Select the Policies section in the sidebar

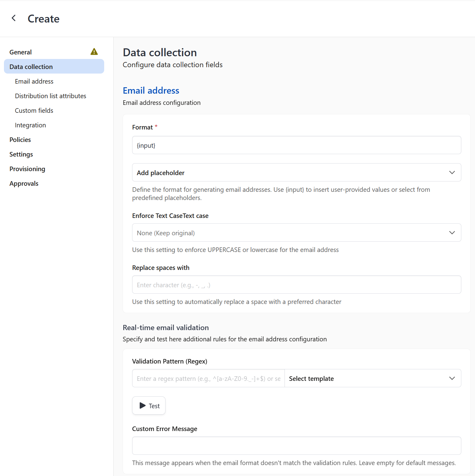(20, 140)
